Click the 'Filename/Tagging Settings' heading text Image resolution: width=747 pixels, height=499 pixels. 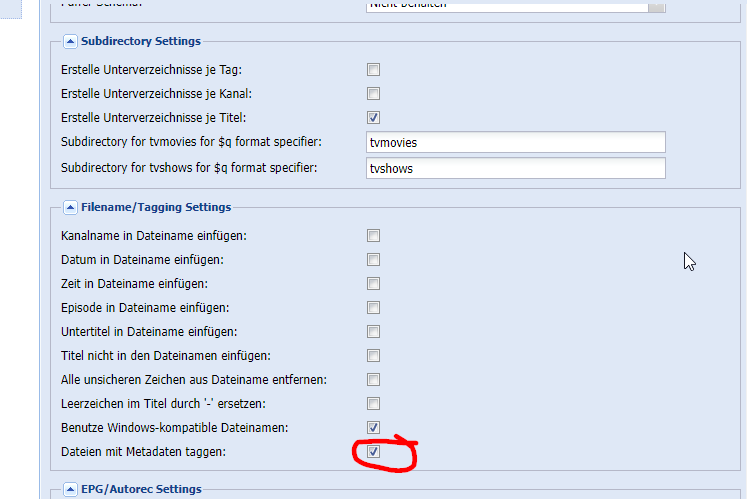point(156,207)
